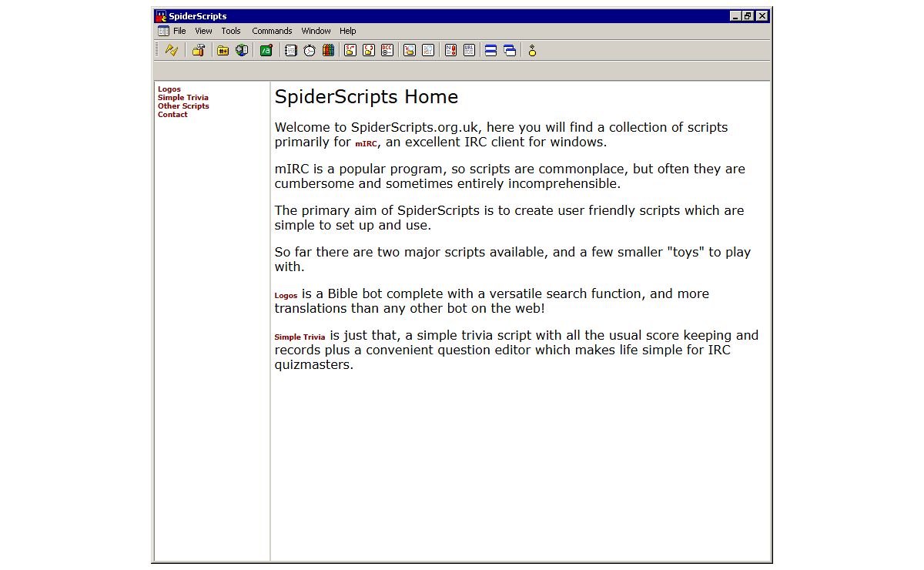Open the green /a Scripts editor icon

(266, 50)
